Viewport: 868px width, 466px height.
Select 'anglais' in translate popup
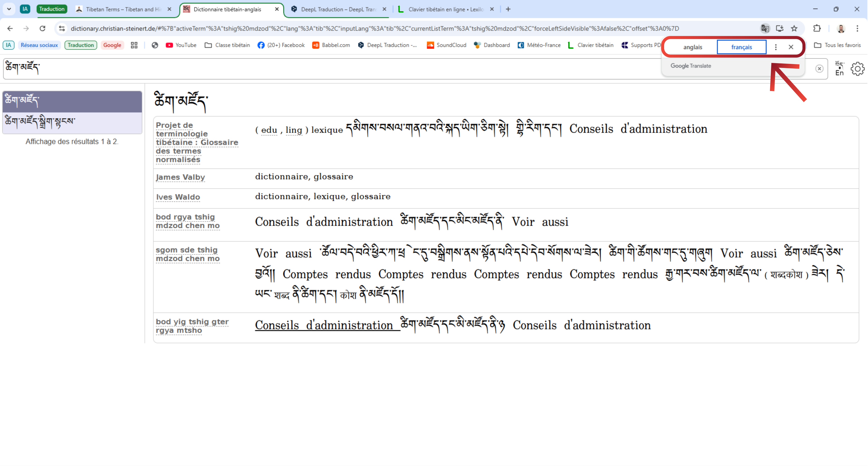pyautogui.click(x=692, y=47)
